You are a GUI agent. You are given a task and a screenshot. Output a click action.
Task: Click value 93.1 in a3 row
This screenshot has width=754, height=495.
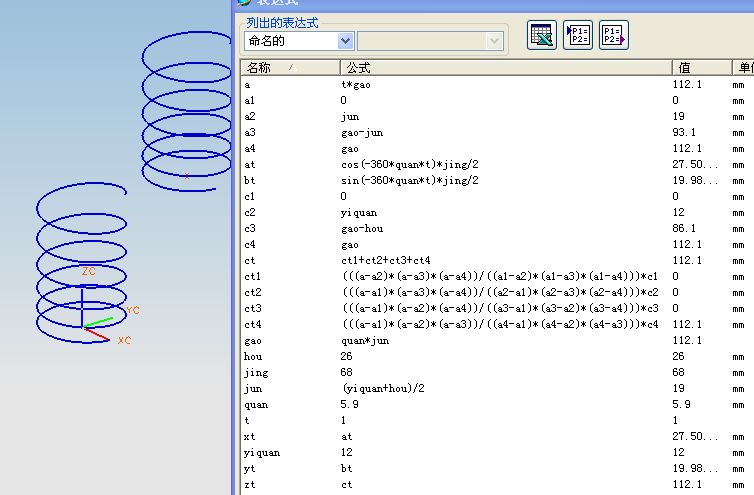coord(684,132)
